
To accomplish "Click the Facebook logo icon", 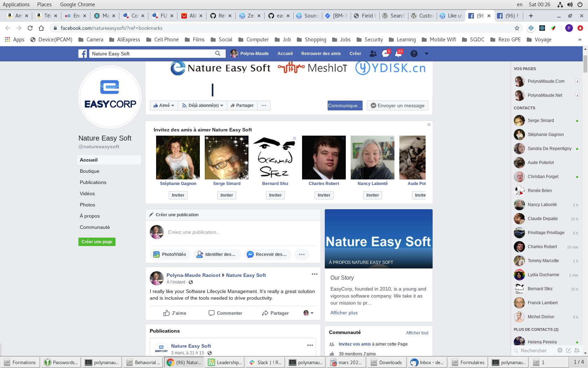I will pyautogui.click(x=83, y=54).
